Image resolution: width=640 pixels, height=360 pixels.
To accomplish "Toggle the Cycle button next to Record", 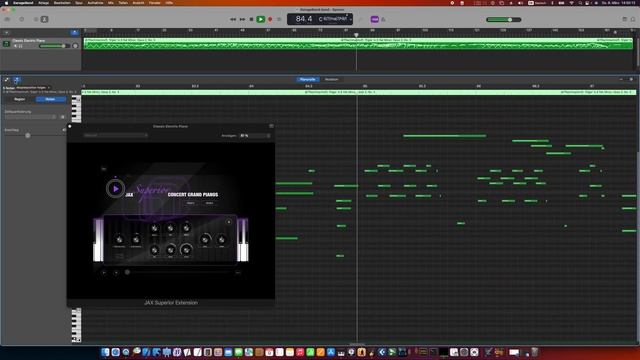I will coord(279,19).
